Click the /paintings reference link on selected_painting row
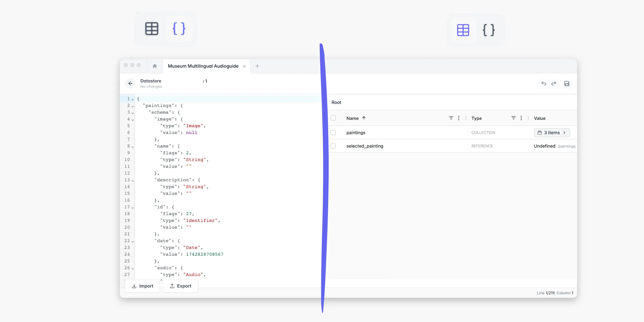Viewport: 644px width, 322px height. 567,146
